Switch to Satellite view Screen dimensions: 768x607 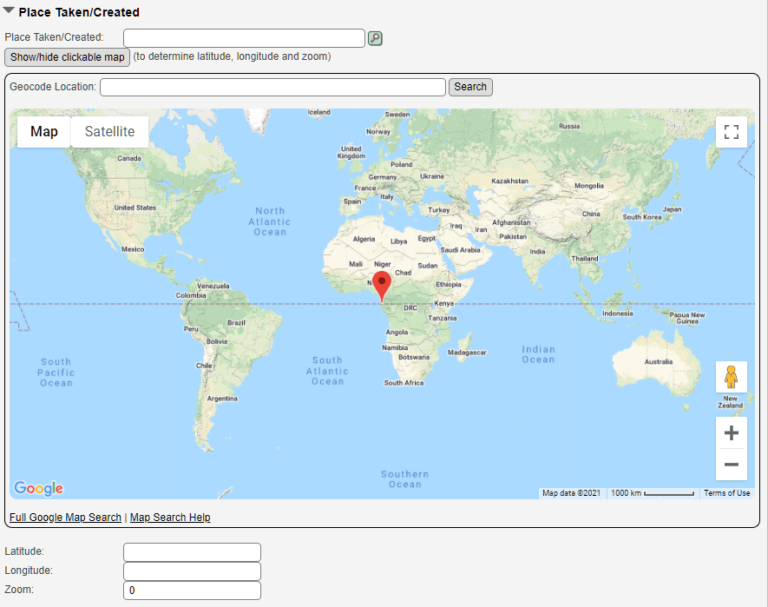[109, 132]
